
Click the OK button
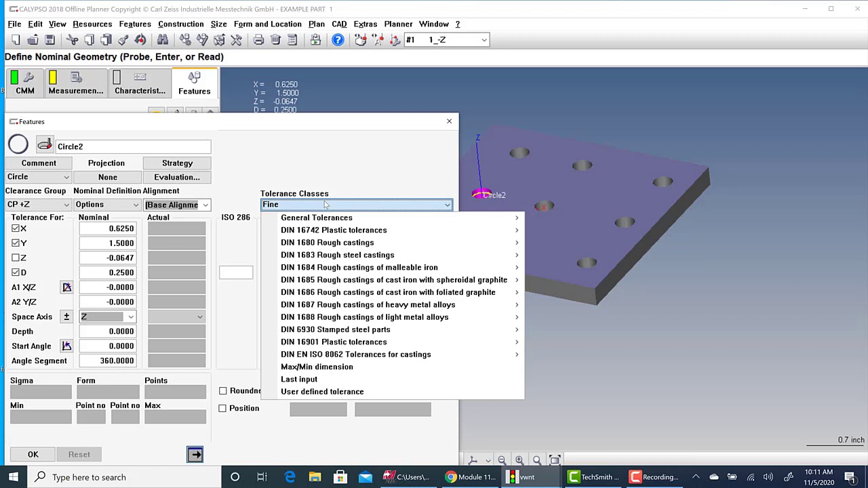[x=33, y=454]
